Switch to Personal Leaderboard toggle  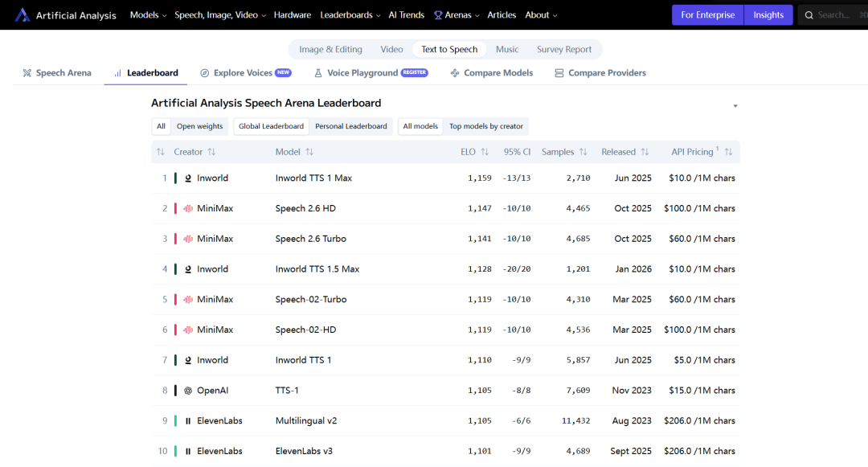coord(350,126)
